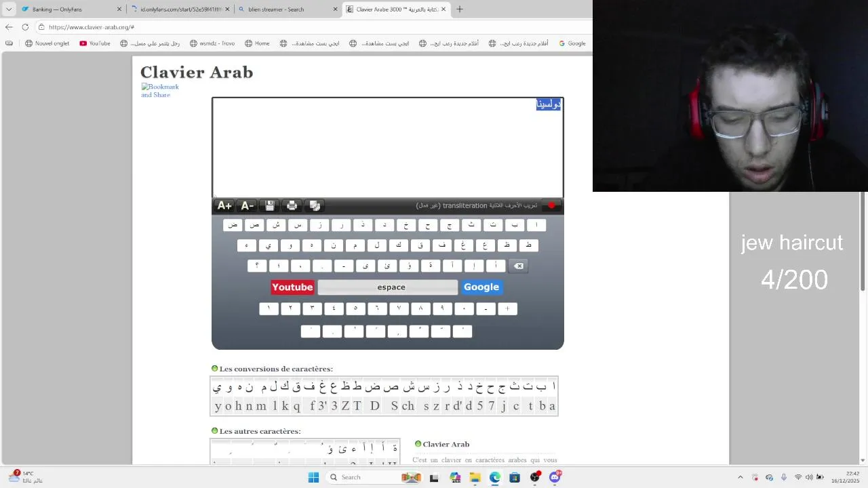Decrease text size with A- button
The height and width of the screenshot is (488, 868).
[x=248, y=205]
